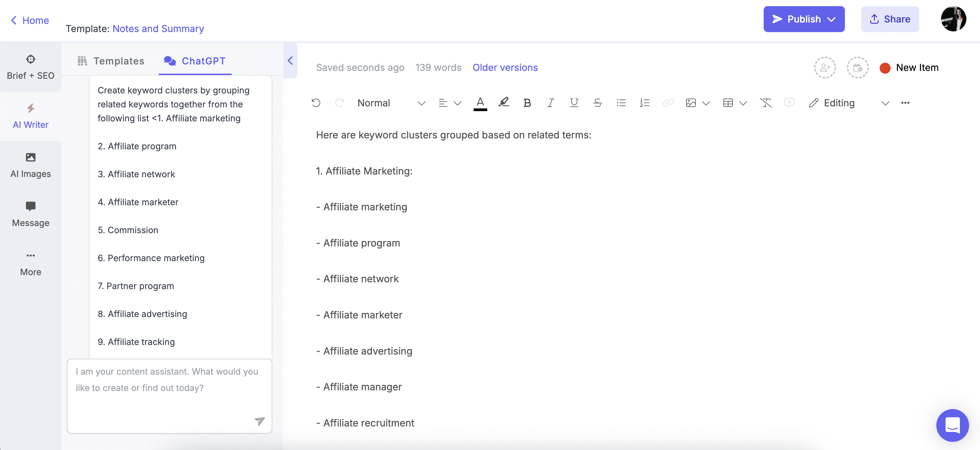Click 'Saved seconds ago' status text
The image size is (980, 450).
tap(360, 67)
